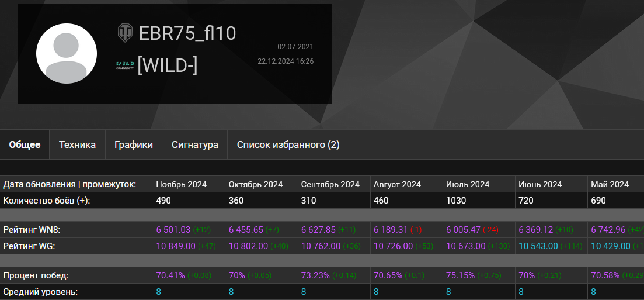644x300 pixels.
Task: Click the World of Tanks icon beside nickname
Action: pos(125,33)
